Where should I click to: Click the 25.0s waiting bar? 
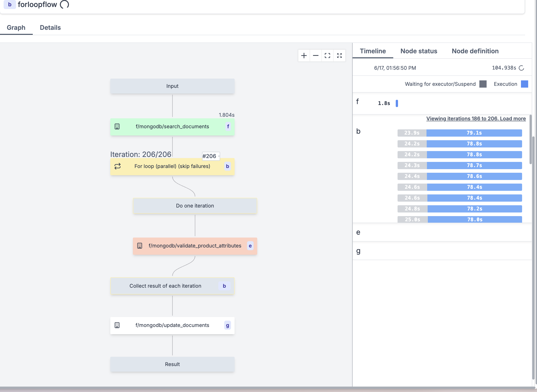412,219
